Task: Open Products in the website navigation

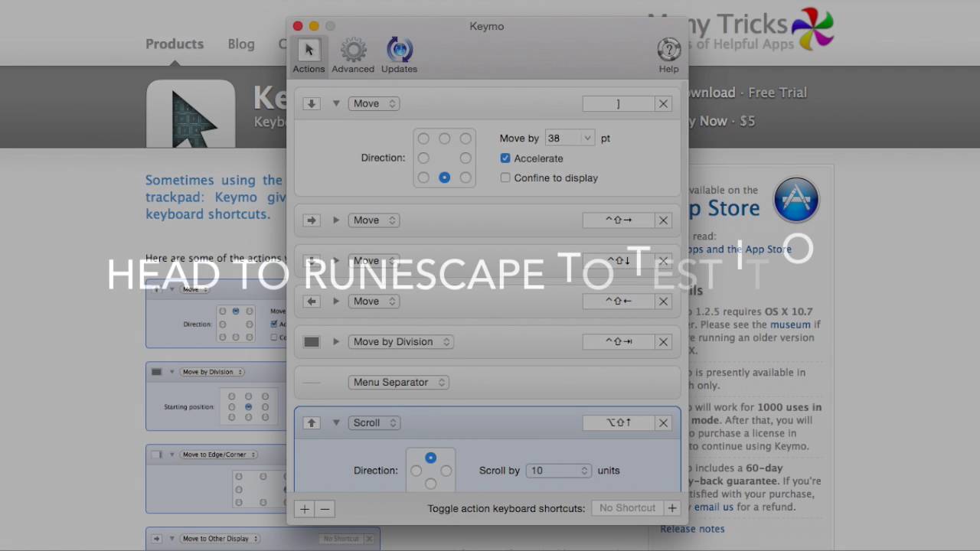Action: click(175, 44)
